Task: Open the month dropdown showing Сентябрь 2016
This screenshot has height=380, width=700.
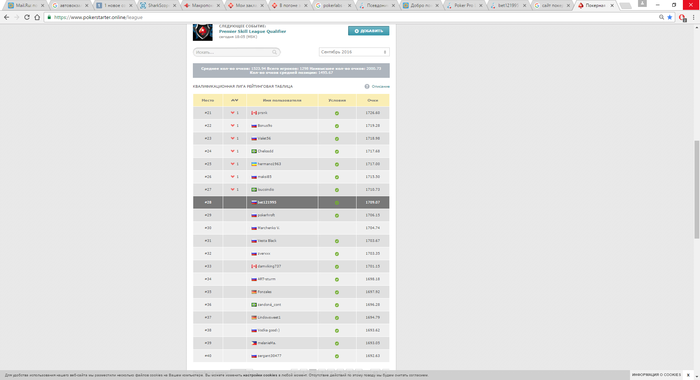Action: (354, 52)
